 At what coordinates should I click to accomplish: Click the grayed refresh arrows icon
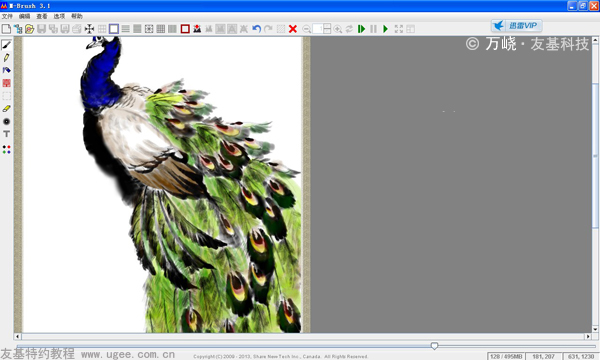349,29
